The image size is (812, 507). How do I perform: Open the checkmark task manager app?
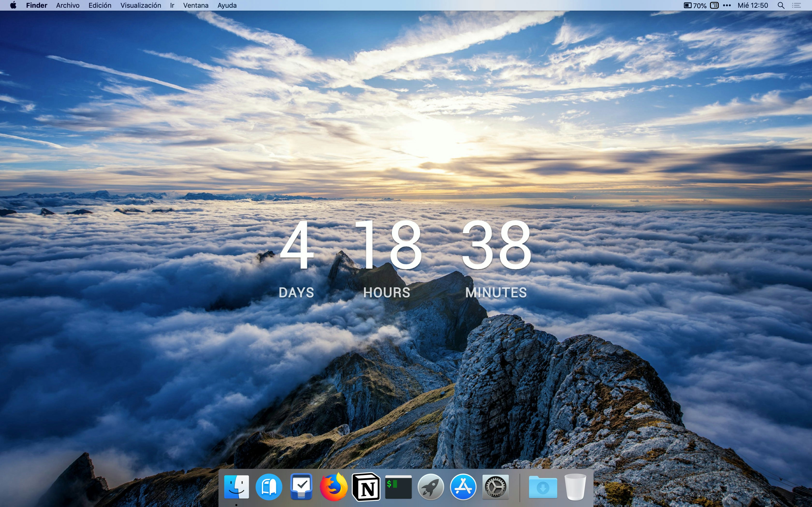[301, 487]
